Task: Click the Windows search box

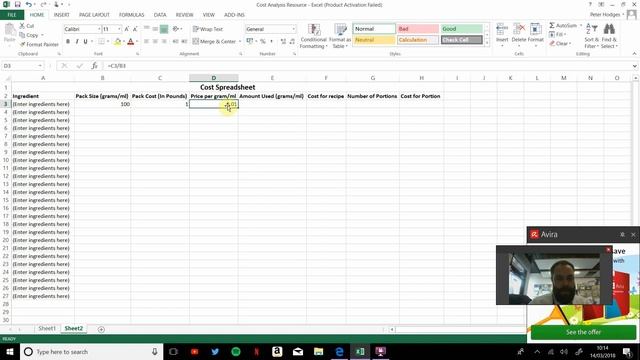Action: pyautogui.click(x=91, y=351)
